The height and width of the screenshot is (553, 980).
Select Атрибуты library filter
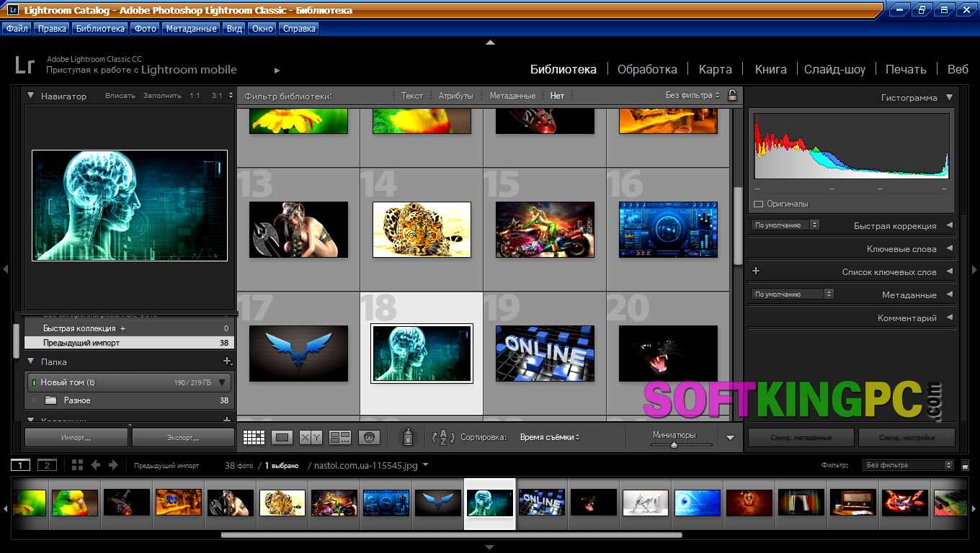pos(456,96)
